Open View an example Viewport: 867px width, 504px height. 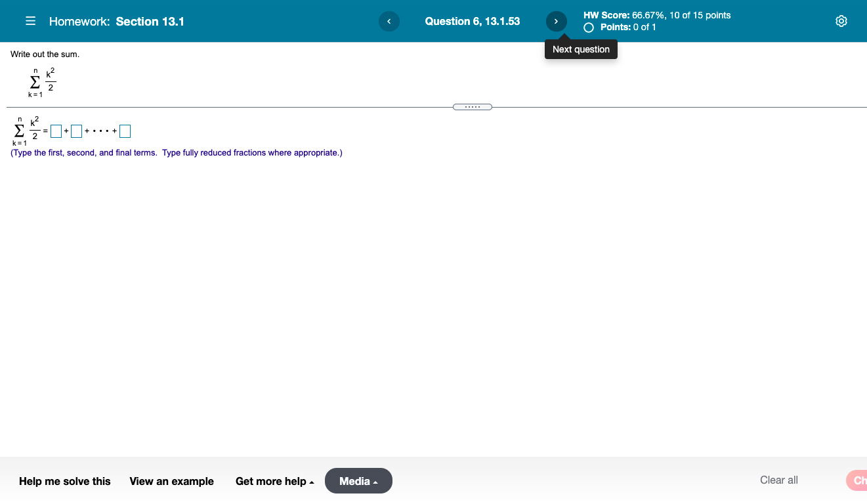[172, 481]
